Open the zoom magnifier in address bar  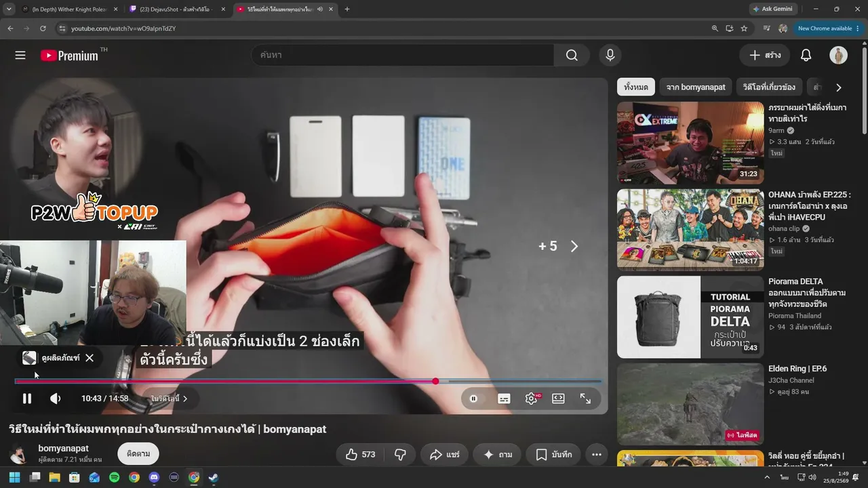[715, 28]
